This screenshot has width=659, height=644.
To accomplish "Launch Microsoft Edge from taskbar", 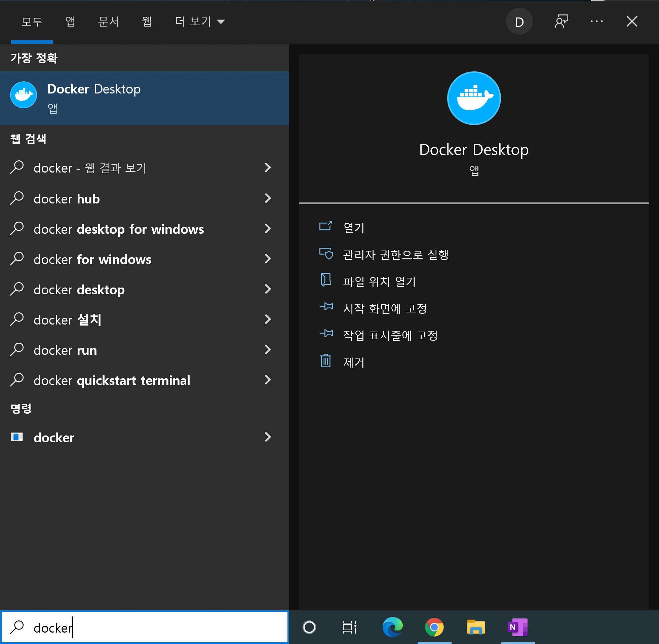I will click(392, 627).
